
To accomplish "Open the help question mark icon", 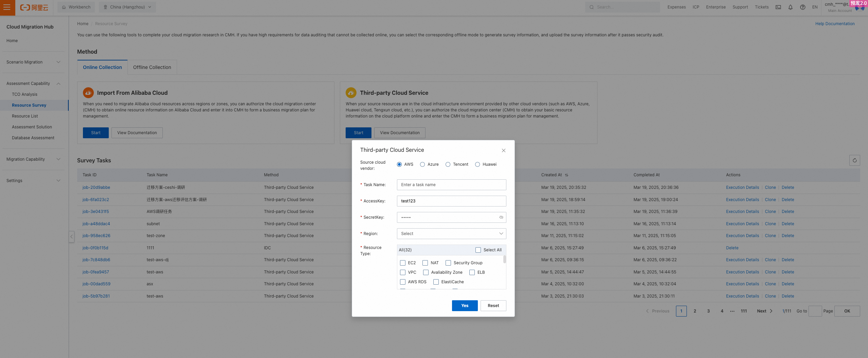I will [802, 7].
